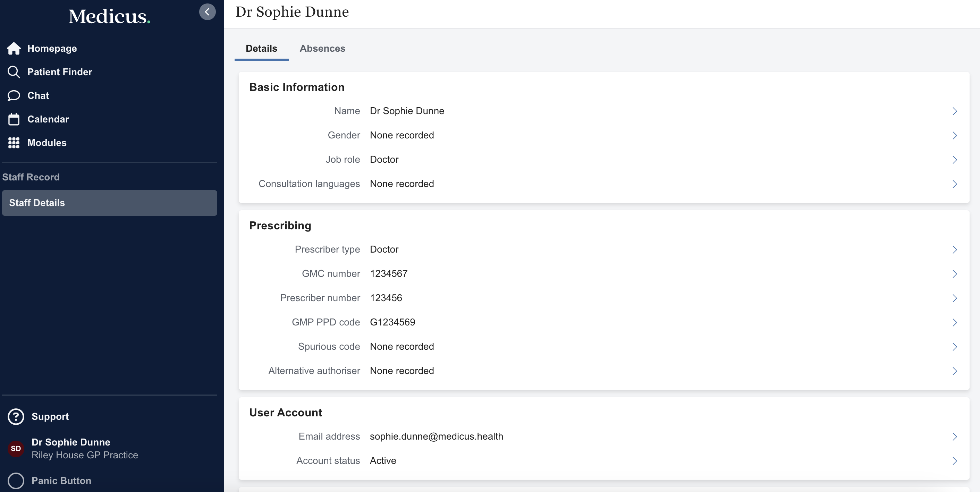Select Staff Details in sidebar
The width and height of the screenshot is (980, 492).
tap(110, 203)
